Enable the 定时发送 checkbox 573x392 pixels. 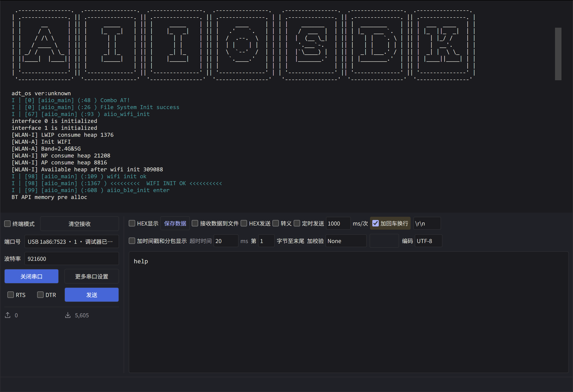click(x=297, y=223)
